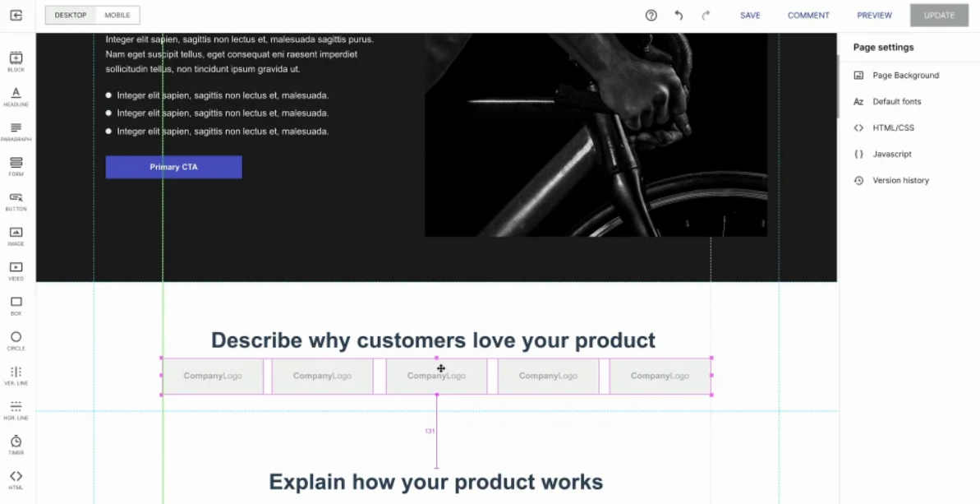Image resolution: width=980 pixels, height=504 pixels.
Task: Click the Save button
Action: tap(750, 15)
